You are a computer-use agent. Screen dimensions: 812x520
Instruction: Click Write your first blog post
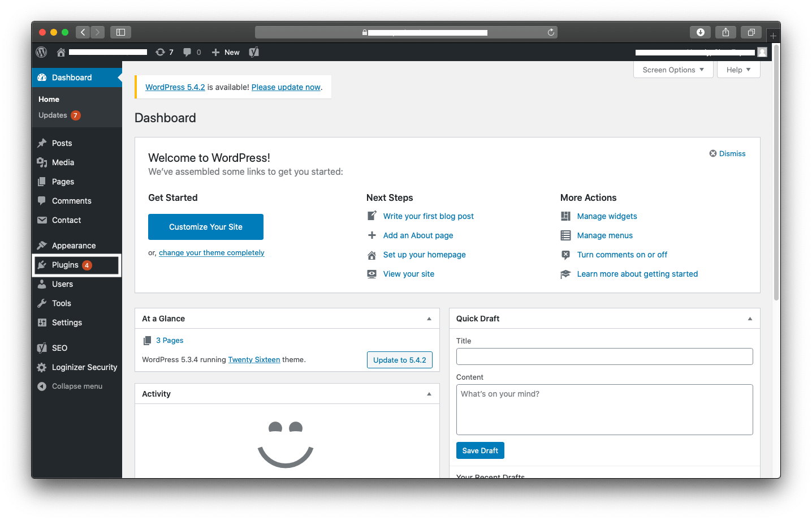(x=429, y=216)
